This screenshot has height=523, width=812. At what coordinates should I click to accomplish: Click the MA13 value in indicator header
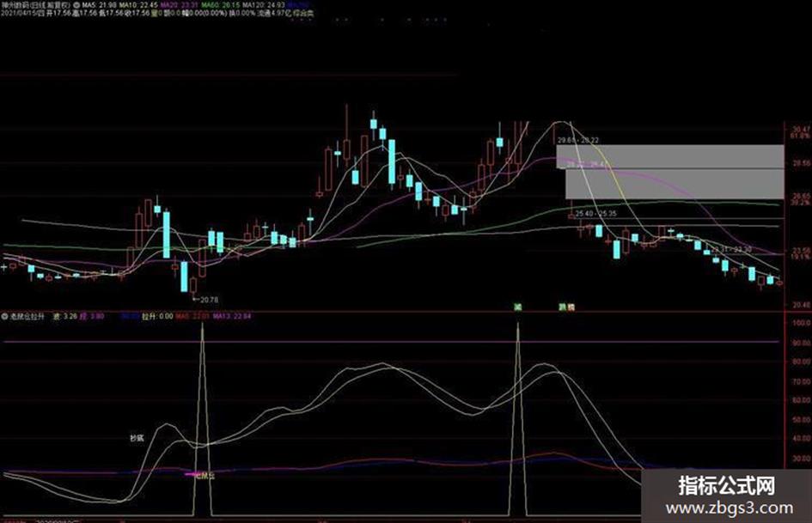pyautogui.click(x=232, y=316)
